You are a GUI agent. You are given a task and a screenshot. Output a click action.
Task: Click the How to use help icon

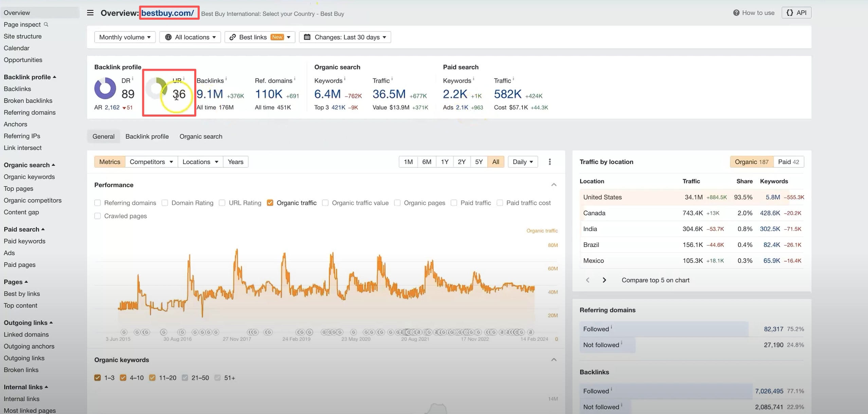736,13
